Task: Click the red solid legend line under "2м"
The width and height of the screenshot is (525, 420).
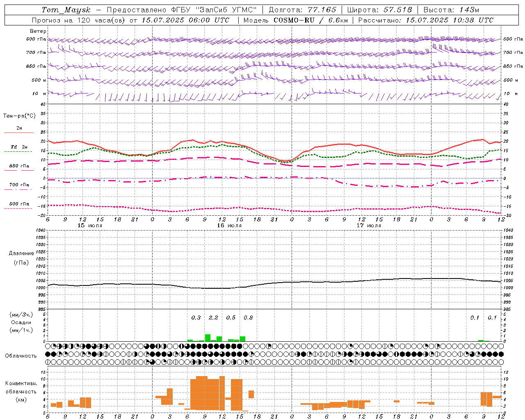Action: 19,132
